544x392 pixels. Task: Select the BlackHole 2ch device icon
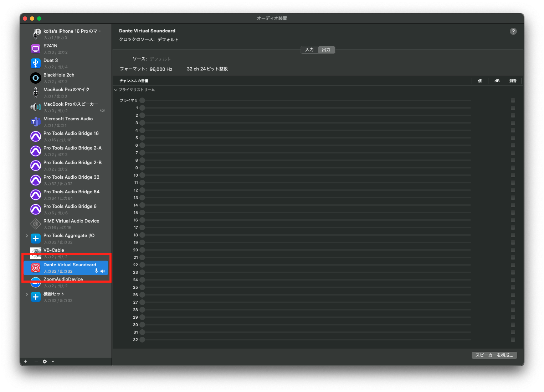pyautogui.click(x=35, y=78)
